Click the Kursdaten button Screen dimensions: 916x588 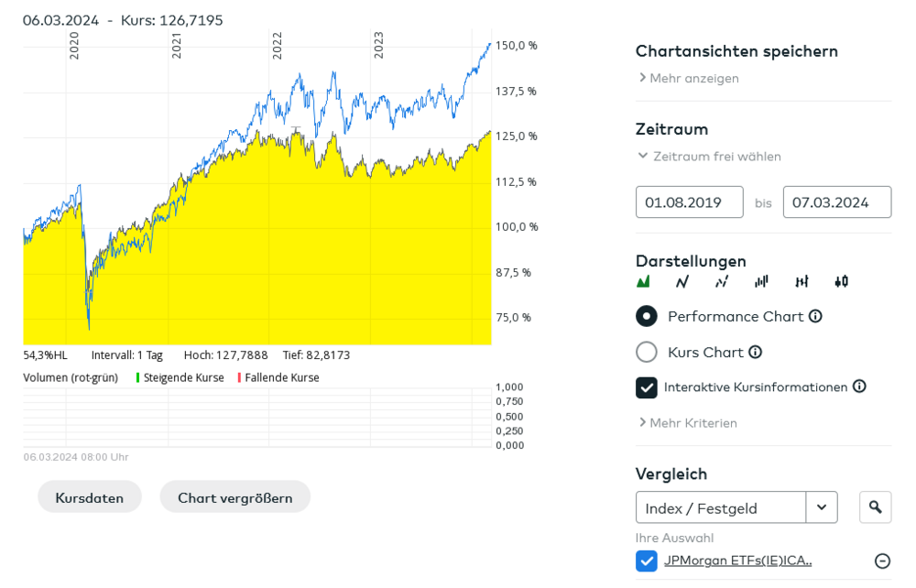pos(90,497)
